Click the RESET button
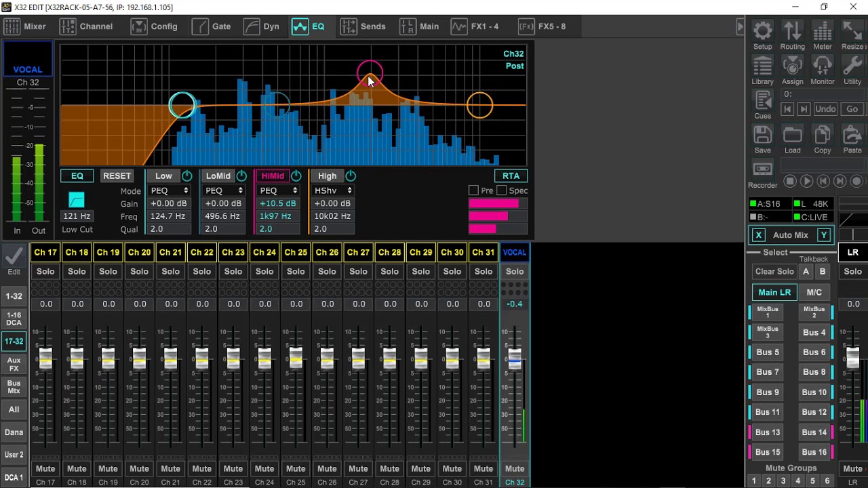Image resolution: width=868 pixels, height=488 pixels. tap(117, 176)
